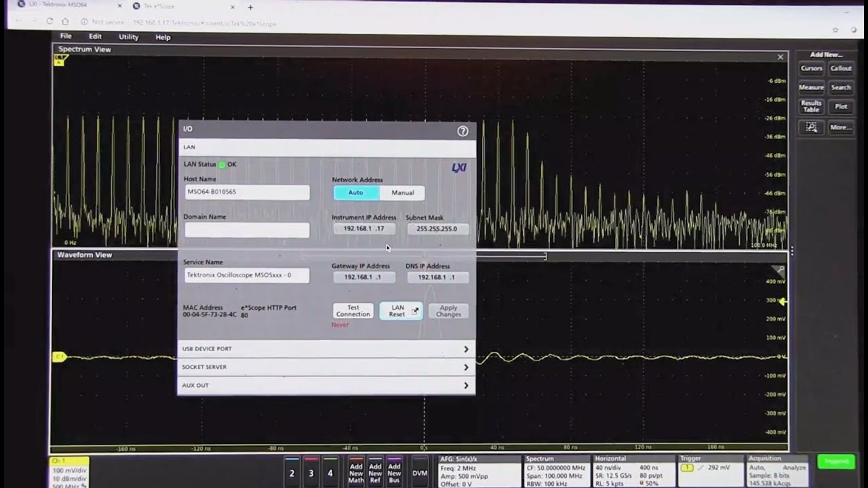868x488 pixels.
Task: Toggle the DVM button
Action: pyautogui.click(x=420, y=472)
